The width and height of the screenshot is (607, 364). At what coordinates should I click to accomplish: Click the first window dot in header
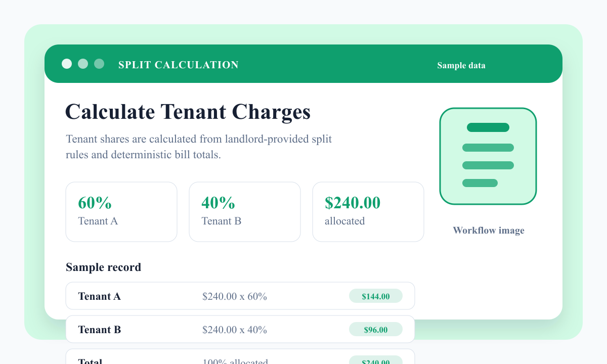67,64
